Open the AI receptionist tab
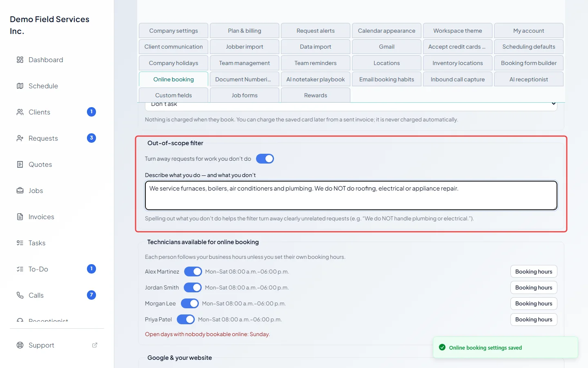Image resolution: width=588 pixels, height=368 pixels. point(529,79)
